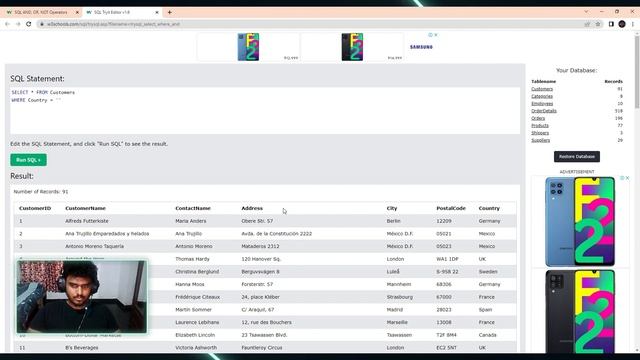Image resolution: width=640 pixels, height=360 pixels.
Task: Open Chrome three-dot menu
Action: pyautogui.click(x=633, y=24)
